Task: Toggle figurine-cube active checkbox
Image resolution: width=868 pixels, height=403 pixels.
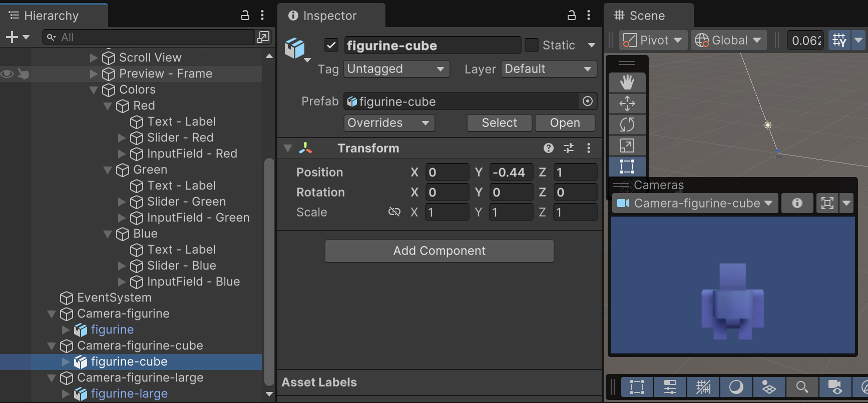Action: [331, 45]
